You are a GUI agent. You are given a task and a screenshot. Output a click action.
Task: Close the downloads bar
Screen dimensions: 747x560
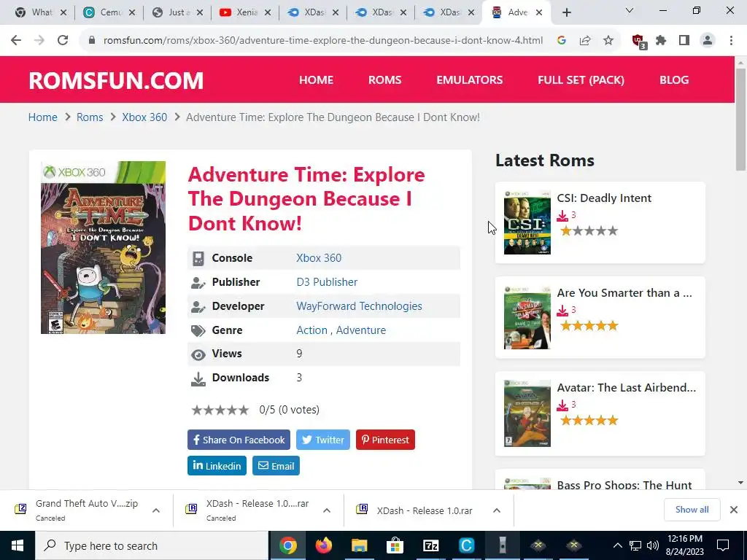coord(734,510)
